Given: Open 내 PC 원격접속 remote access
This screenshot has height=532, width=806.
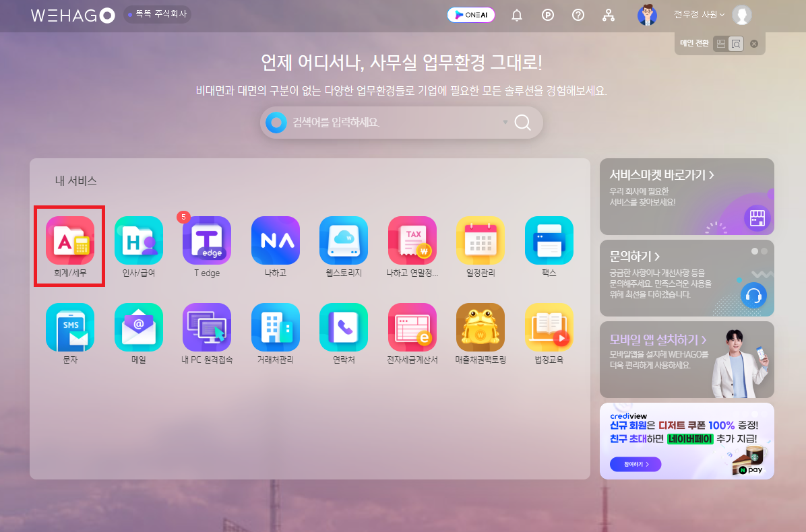Looking at the screenshot, I should pyautogui.click(x=207, y=327).
